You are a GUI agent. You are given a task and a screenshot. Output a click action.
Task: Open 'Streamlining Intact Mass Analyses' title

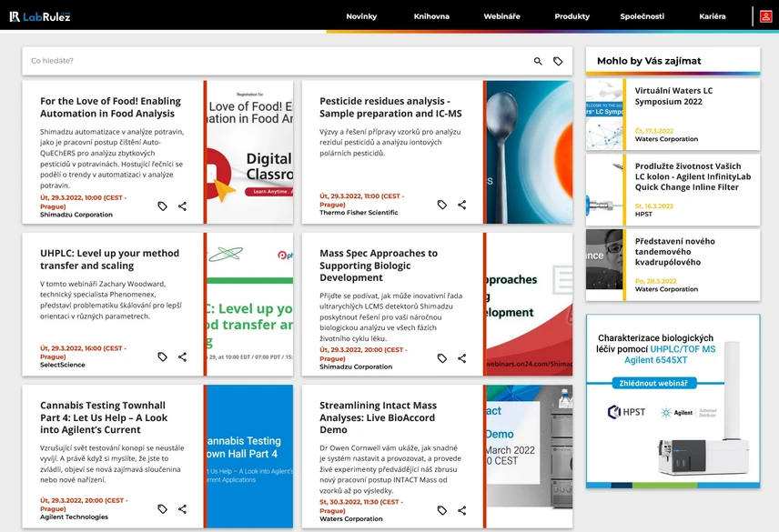(x=378, y=417)
